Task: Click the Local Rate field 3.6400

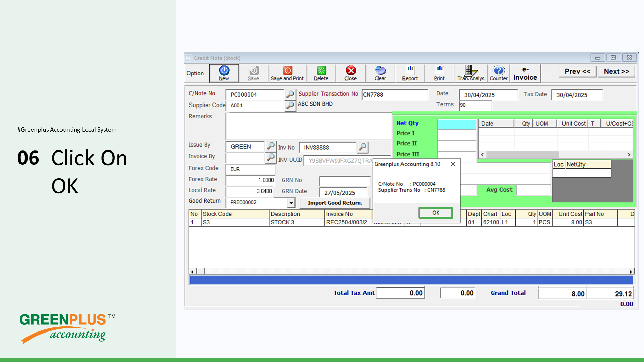Action: click(250, 191)
